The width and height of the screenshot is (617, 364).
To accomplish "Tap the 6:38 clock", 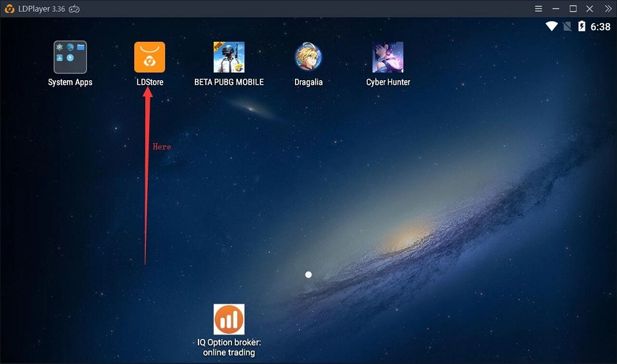I will [x=600, y=27].
